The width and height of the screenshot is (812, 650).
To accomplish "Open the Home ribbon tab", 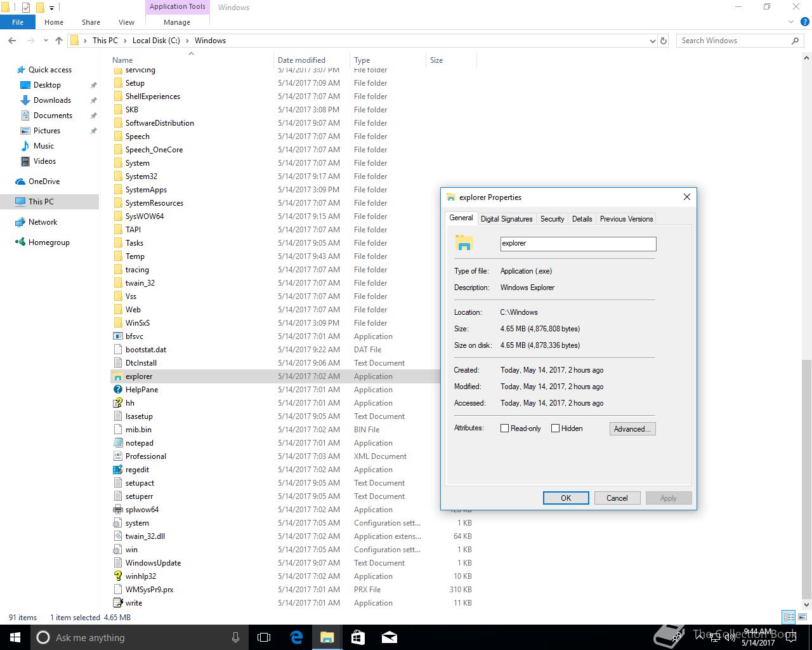I will pyautogui.click(x=54, y=22).
